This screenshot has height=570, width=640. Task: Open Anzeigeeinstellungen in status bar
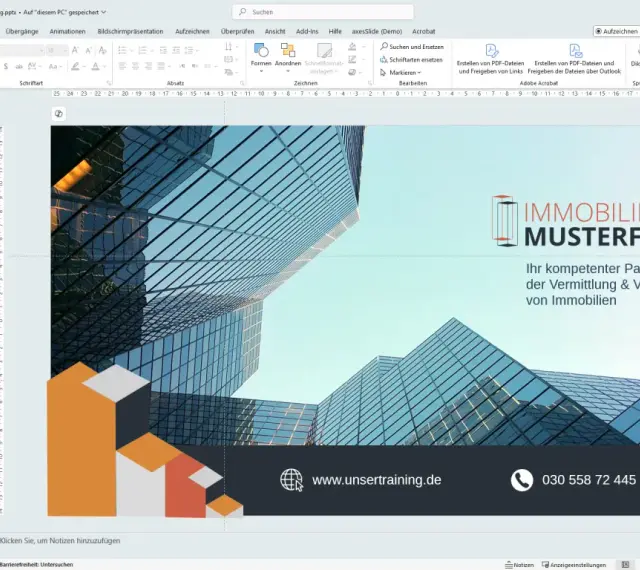click(x=573, y=565)
